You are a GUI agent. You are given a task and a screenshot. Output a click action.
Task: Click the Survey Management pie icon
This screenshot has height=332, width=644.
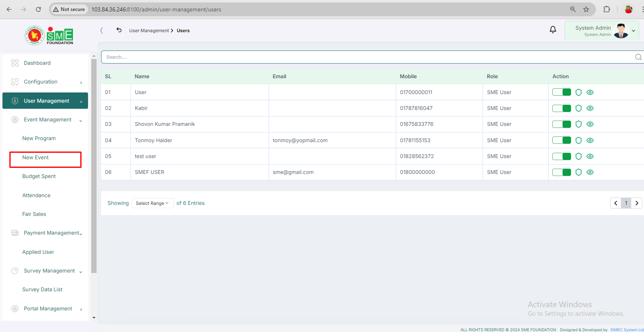click(x=15, y=271)
